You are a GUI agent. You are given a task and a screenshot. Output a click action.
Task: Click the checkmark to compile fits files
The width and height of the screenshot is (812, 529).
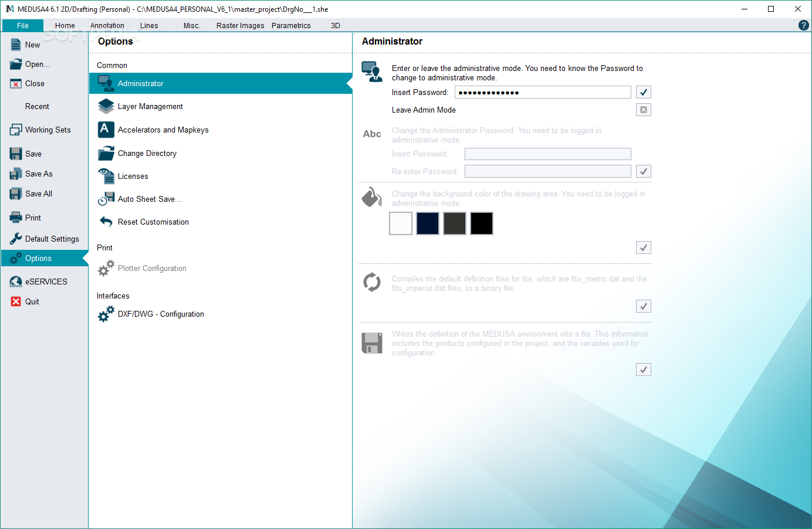coord(644,306)
